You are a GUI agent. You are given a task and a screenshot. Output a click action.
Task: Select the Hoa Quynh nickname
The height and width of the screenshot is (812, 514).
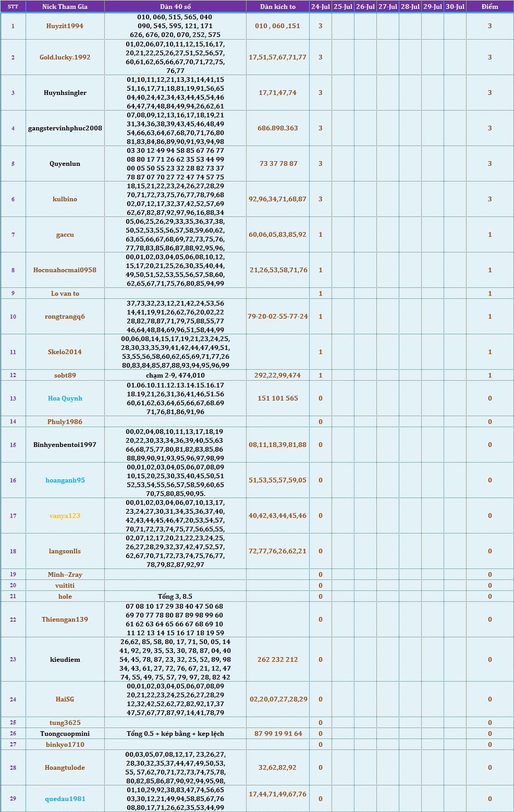click(65, 398)
